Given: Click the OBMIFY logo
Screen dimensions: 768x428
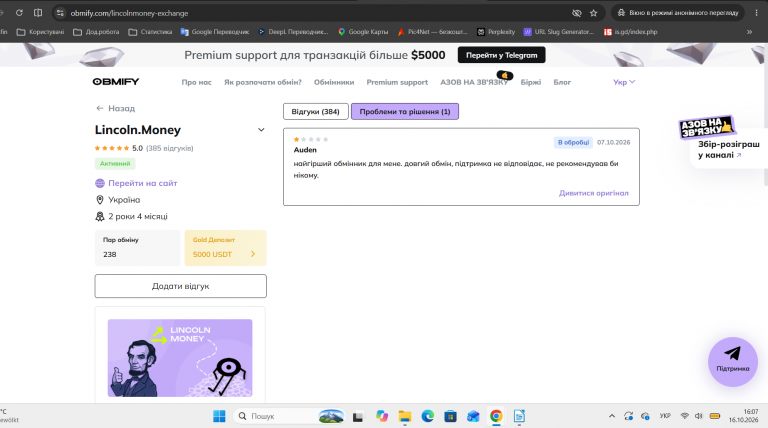Looking at the screenshot, I should (x=116, y=82).
